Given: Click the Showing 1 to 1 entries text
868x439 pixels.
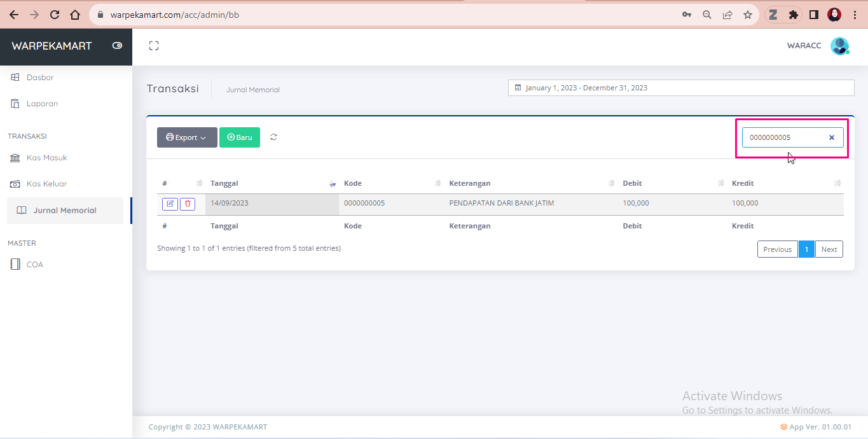Looking at the screenshot, I should pyautogui.click(x=249, y=248).
